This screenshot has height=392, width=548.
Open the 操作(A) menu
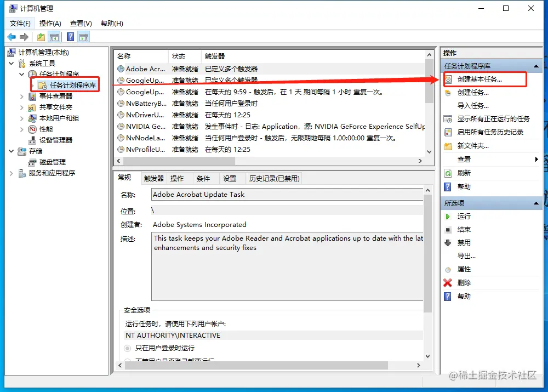(50, 24)
